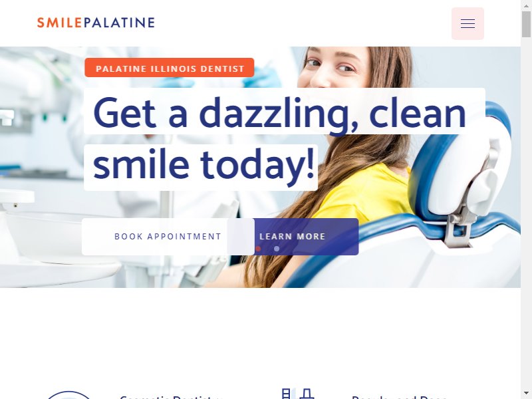
Task: Click the scrollbar down arrow
Action: point(526,394)
